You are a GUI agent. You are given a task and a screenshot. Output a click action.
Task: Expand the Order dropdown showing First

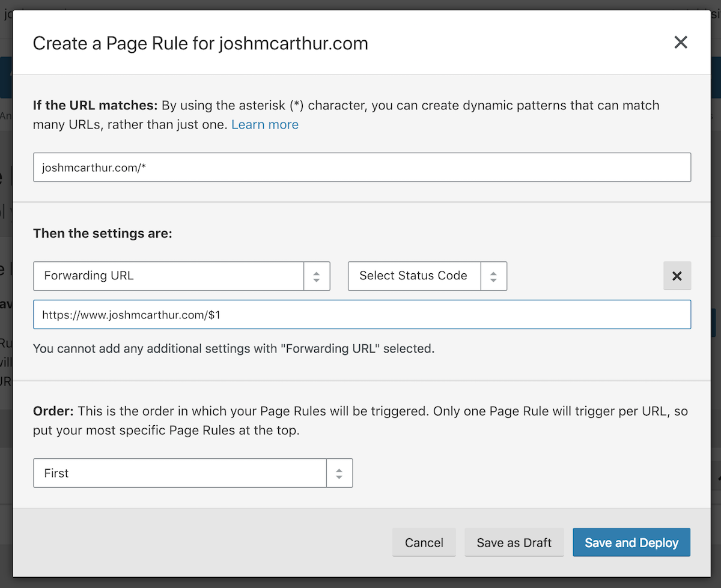pyautogui.click(x=180, y=473)
